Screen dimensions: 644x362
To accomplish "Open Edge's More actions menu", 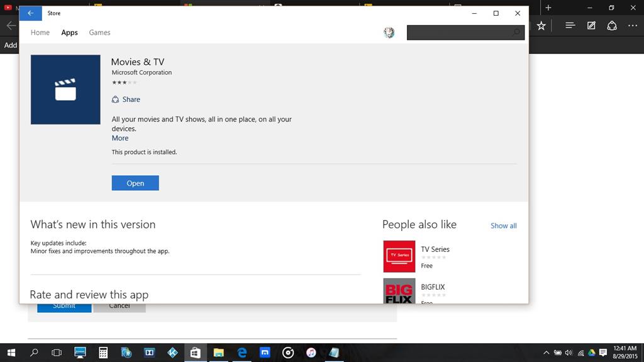I will pyautogui.click(x=633, y=26).
